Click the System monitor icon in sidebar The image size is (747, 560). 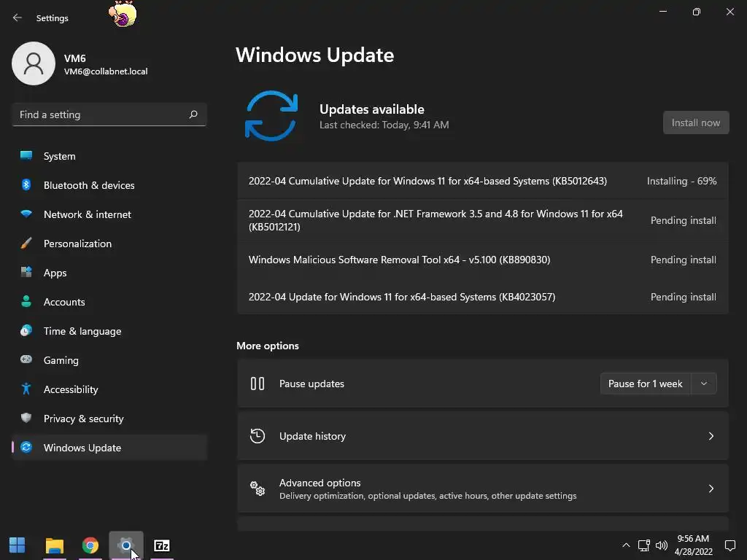[26, 155]
